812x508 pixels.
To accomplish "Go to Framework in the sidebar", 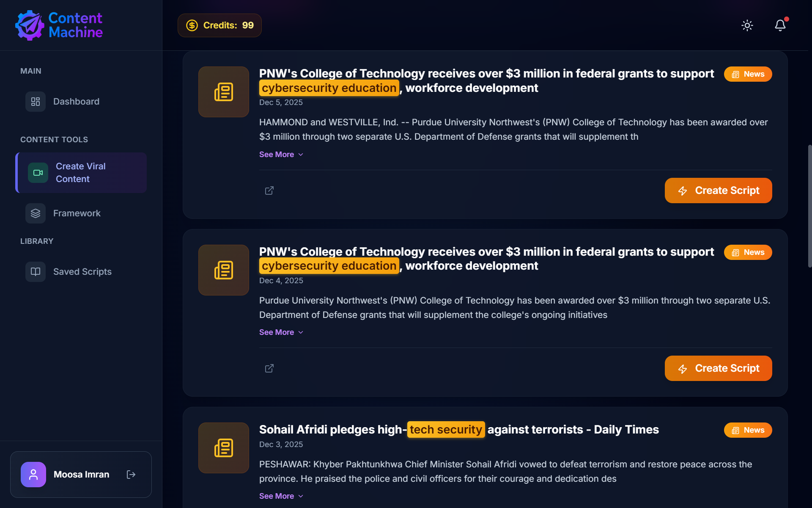I will pyautogui.click(x=77, y=213).
